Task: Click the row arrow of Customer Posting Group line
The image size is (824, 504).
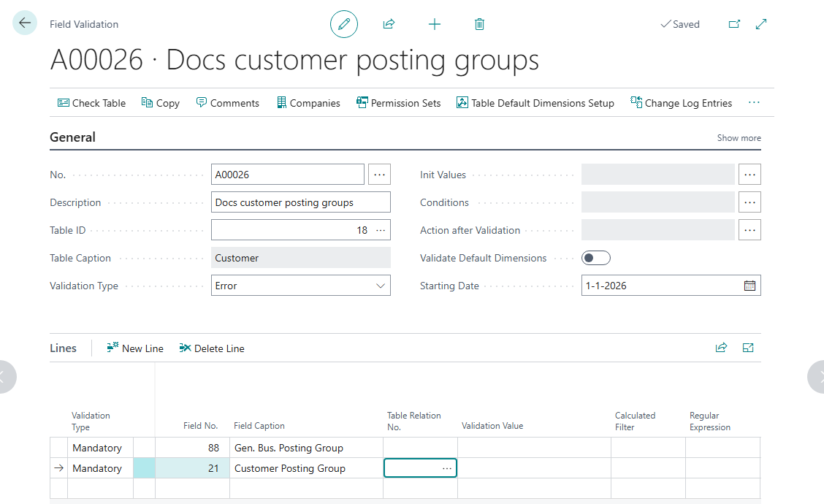Action: pos(59,467)
